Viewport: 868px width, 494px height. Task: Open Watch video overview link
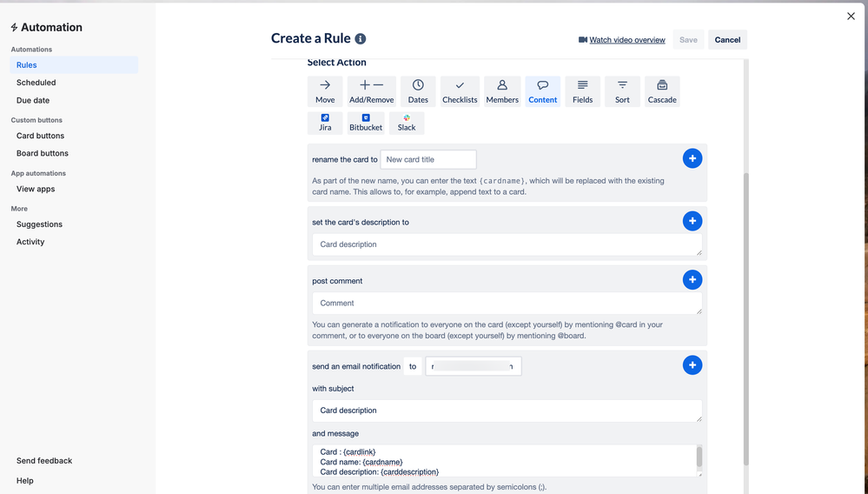click(627, 40)
